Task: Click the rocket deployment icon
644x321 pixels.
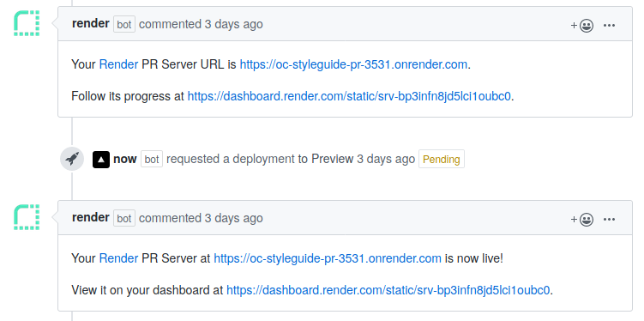Action: pyautogui.click(x=72, y=159)
